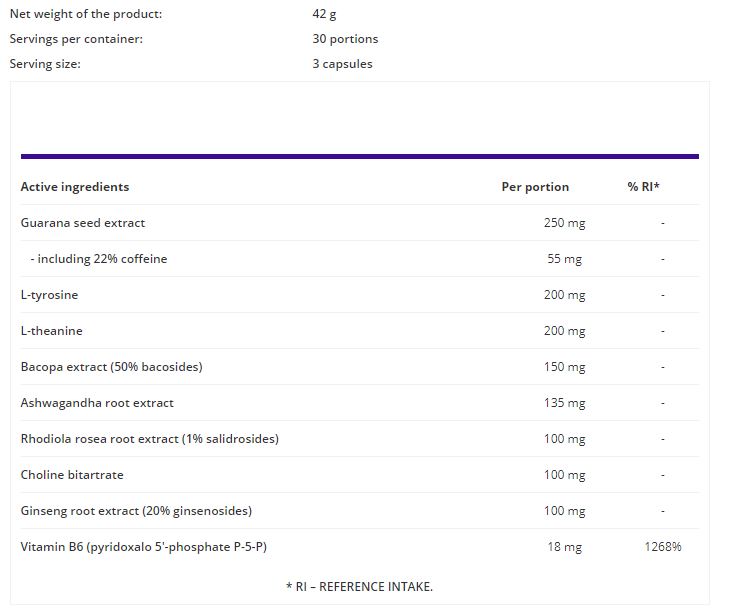Click Ashwagandha root extract label

tap(97, 403)
